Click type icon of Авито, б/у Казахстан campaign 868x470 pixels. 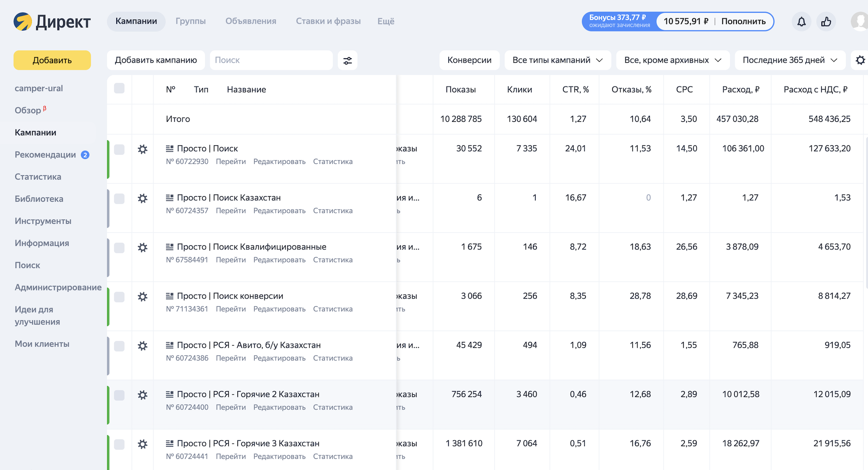tap(170, 346)
